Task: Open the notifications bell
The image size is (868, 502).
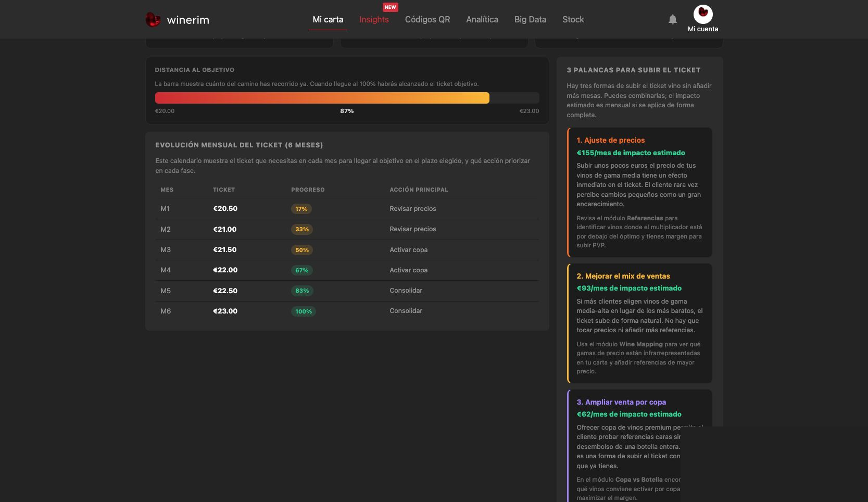Action: point(673,19)
